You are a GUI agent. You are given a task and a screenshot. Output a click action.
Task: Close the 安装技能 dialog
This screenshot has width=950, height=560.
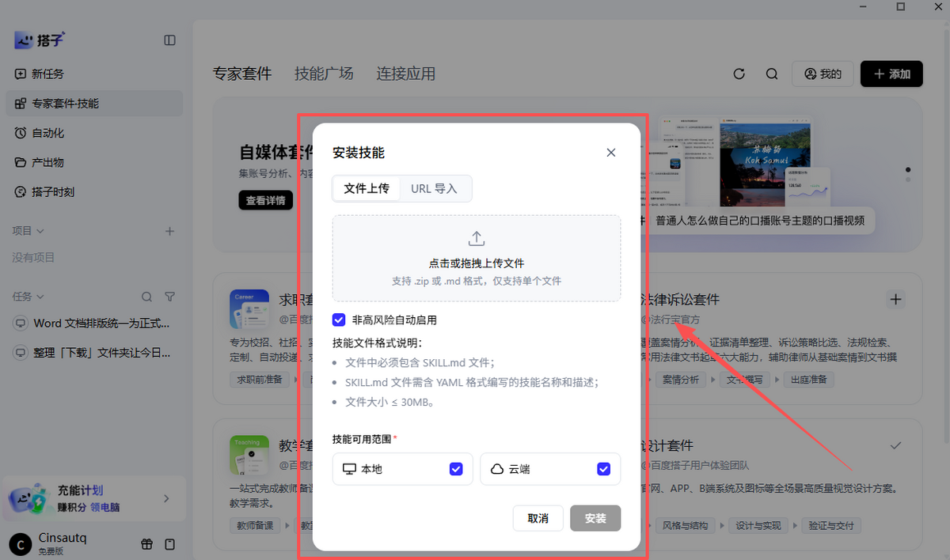(x=611, y=153)
